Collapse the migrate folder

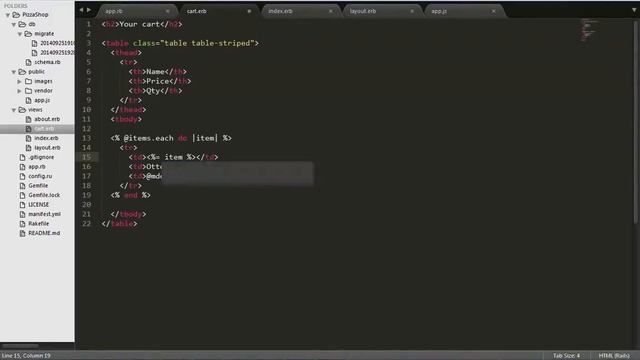coord(20,34)
